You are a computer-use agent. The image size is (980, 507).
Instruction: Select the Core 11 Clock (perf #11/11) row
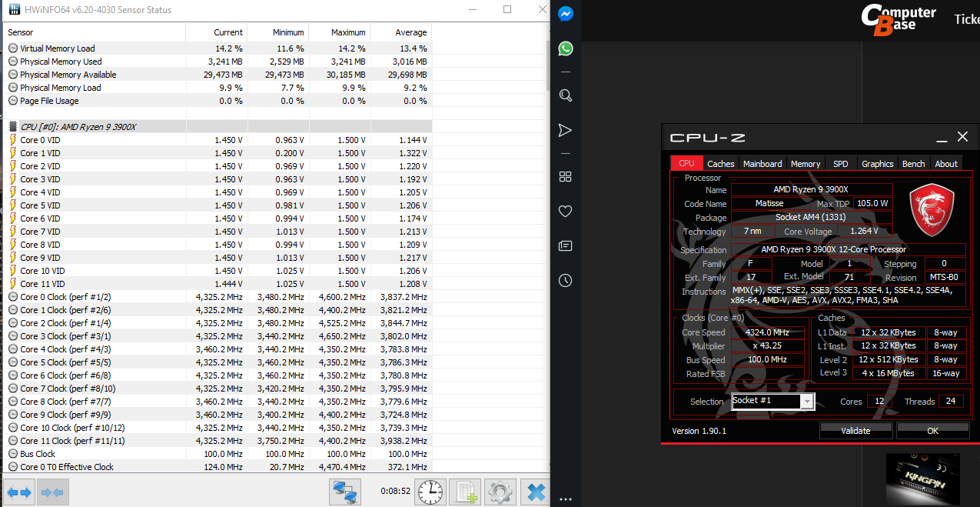tap(217, 441)
